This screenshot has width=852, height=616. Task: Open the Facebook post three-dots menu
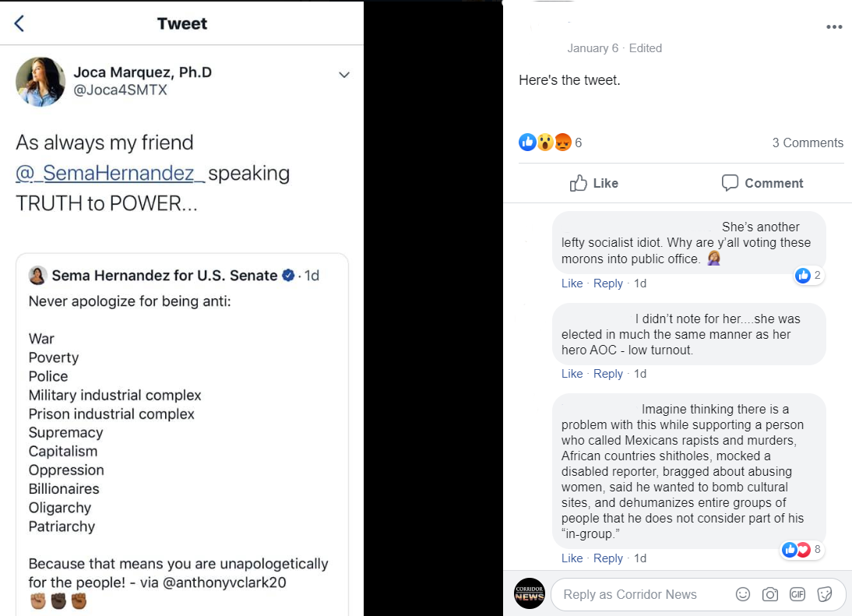pos(834,26)
